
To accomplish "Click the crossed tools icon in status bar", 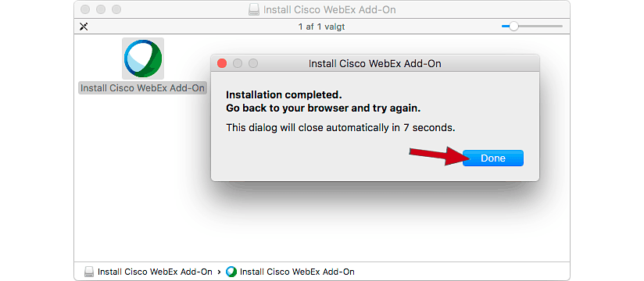I will (84, 27).
